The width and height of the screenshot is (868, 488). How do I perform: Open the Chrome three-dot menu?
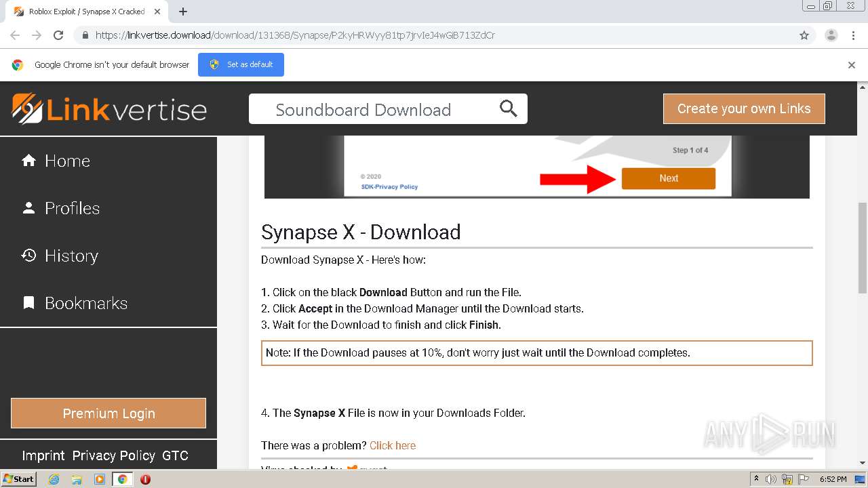853,35
